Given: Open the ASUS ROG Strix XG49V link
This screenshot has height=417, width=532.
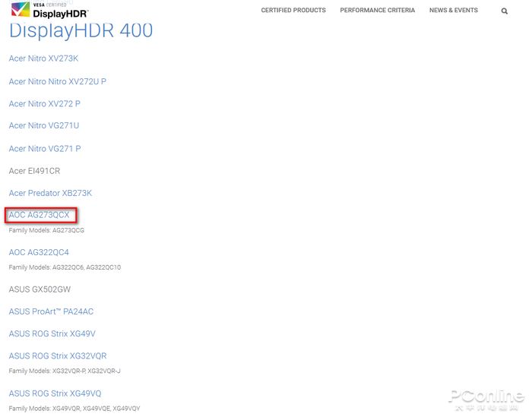Looking at the screenshot, I should 52,333.
